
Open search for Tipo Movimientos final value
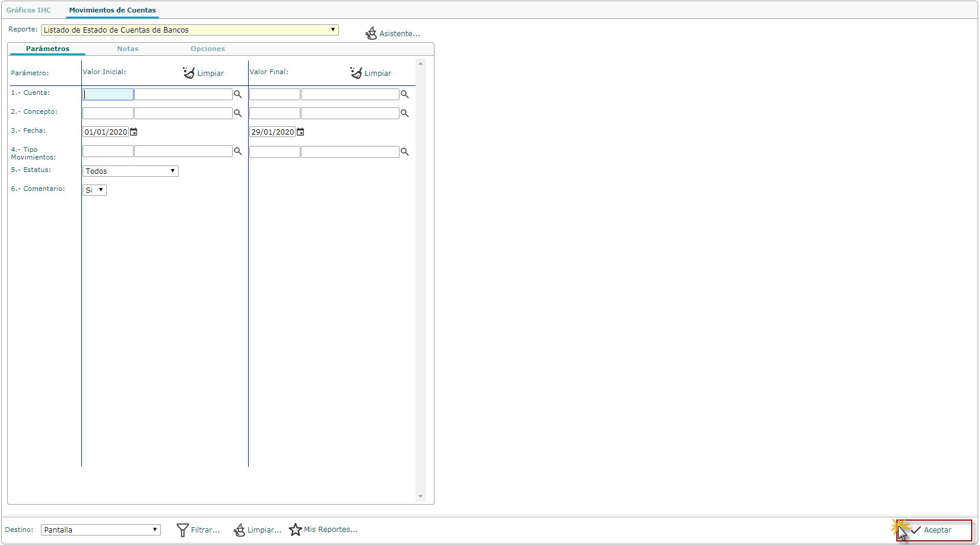tap(405, 152)
